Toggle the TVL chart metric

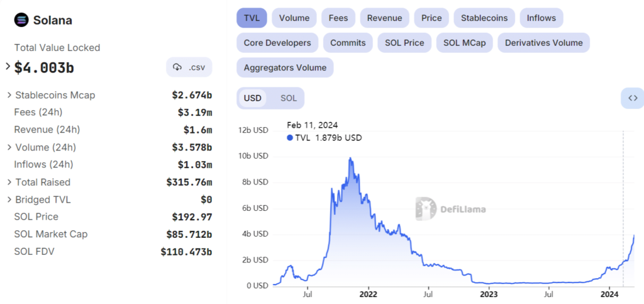coord(252,18)
